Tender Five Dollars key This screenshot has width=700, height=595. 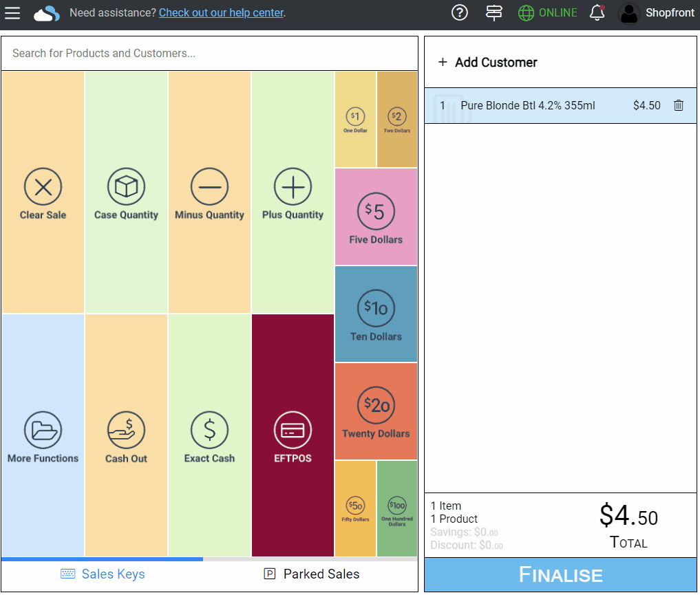pyautogui.click(x=376, y=217)
